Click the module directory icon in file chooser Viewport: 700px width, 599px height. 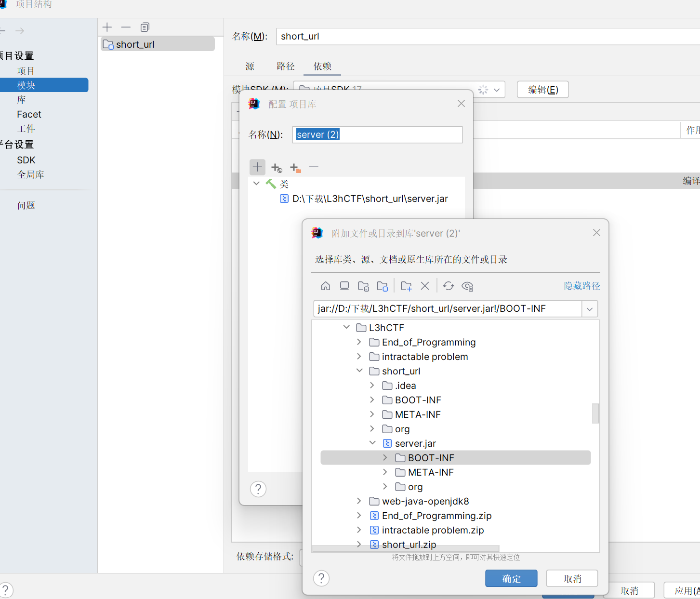(x=383, y=286)
